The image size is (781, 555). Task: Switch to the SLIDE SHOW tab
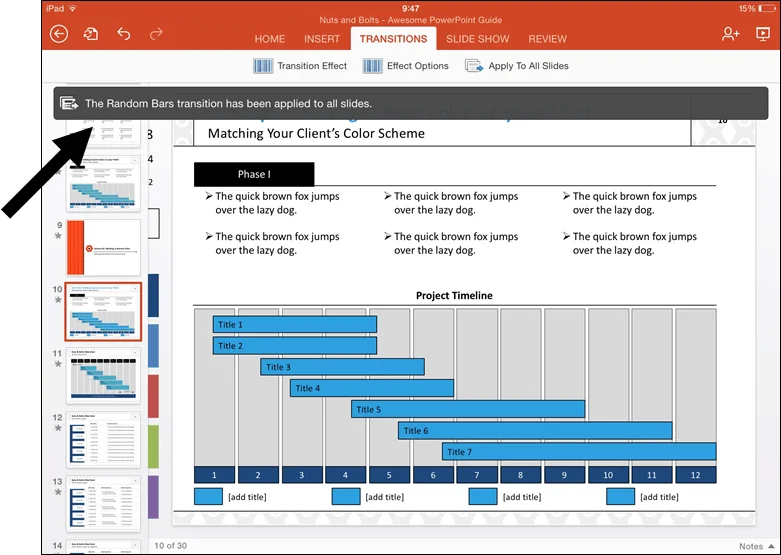coord(477,39)
